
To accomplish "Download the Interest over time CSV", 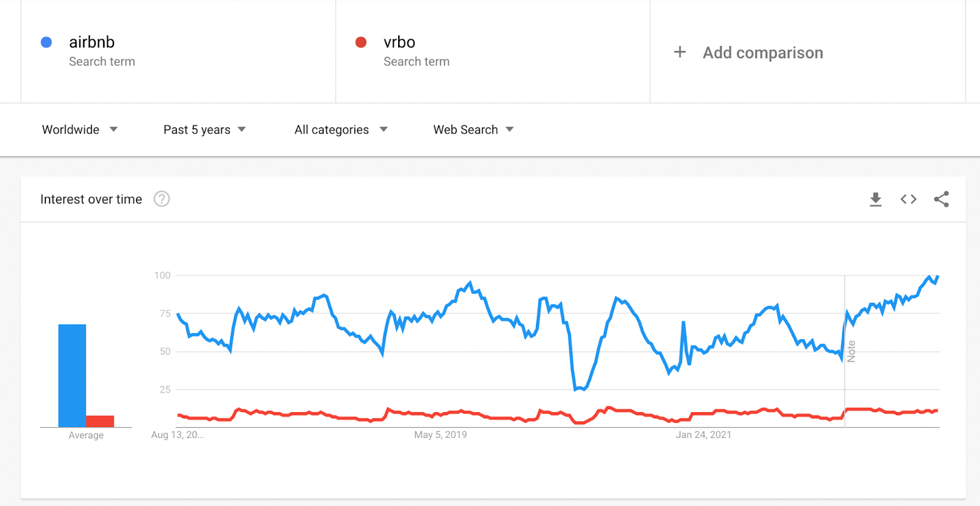I will (875, 199).
